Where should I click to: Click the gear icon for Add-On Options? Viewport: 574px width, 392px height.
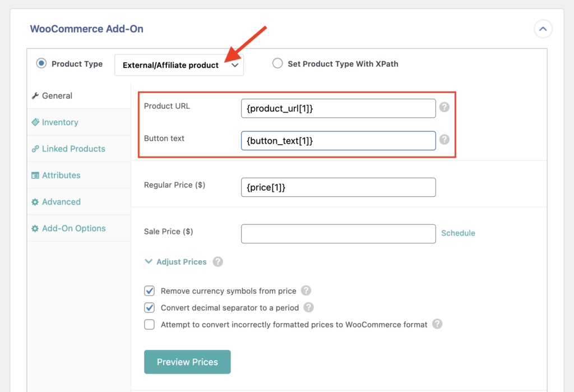[x=36, y=228]
